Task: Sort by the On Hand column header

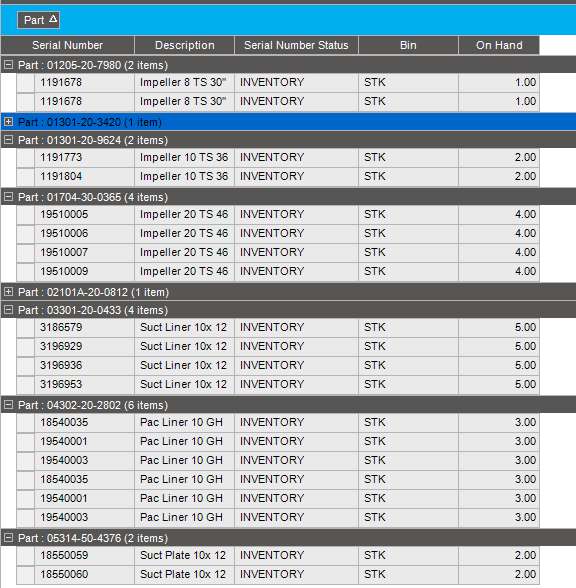Action: click(499, 45)
